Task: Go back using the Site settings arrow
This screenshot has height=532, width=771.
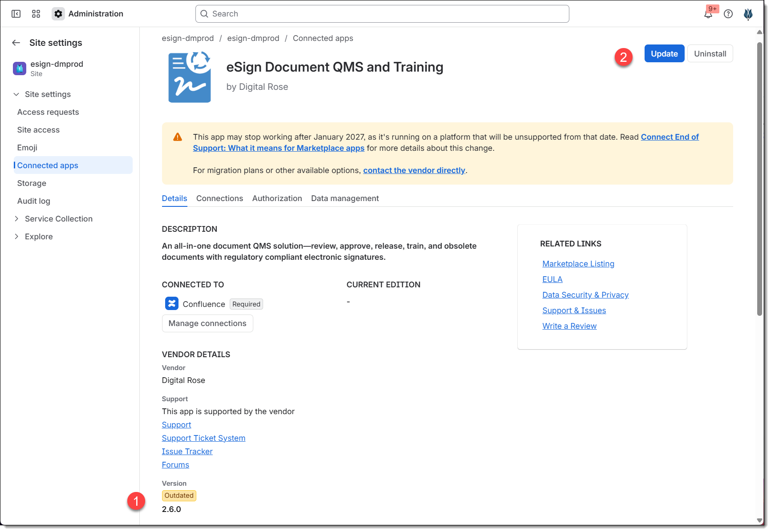Action: pyautogui.click(x=16, y=43)
